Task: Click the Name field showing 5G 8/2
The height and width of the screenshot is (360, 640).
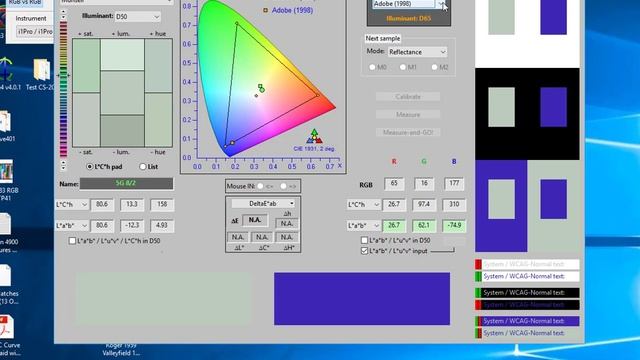Action: (126, 183)
